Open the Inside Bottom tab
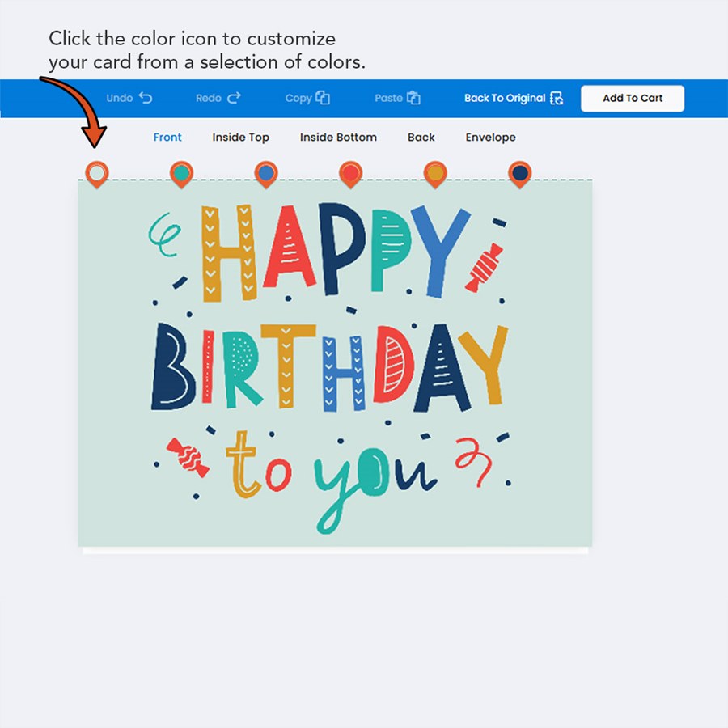This screenshot has width=728, height=728. coord(338,138)
